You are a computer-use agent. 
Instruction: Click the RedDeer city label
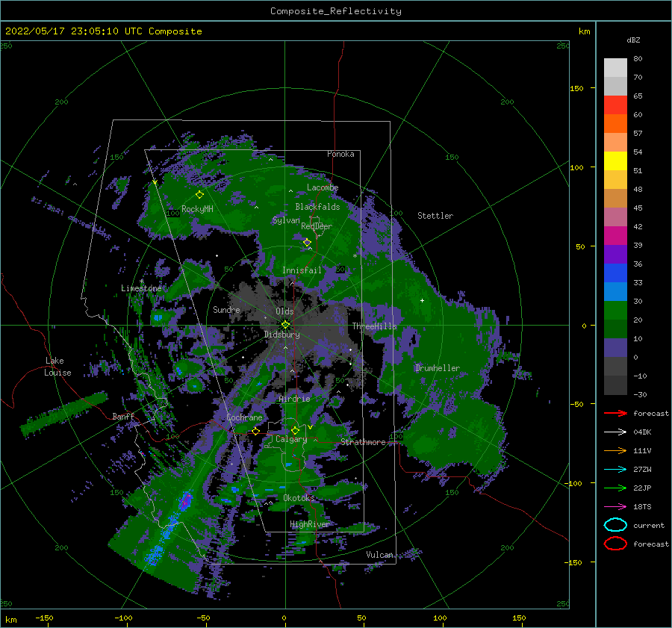pos(317,226)
